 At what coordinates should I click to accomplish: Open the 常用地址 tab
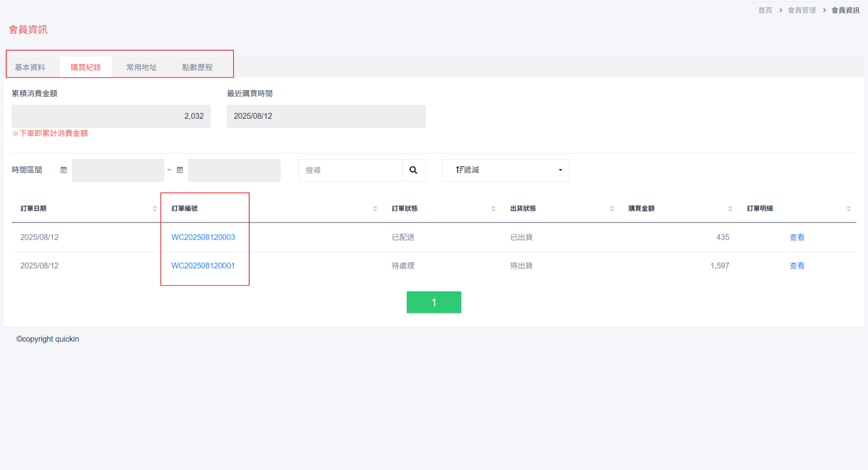click(142, 67)
